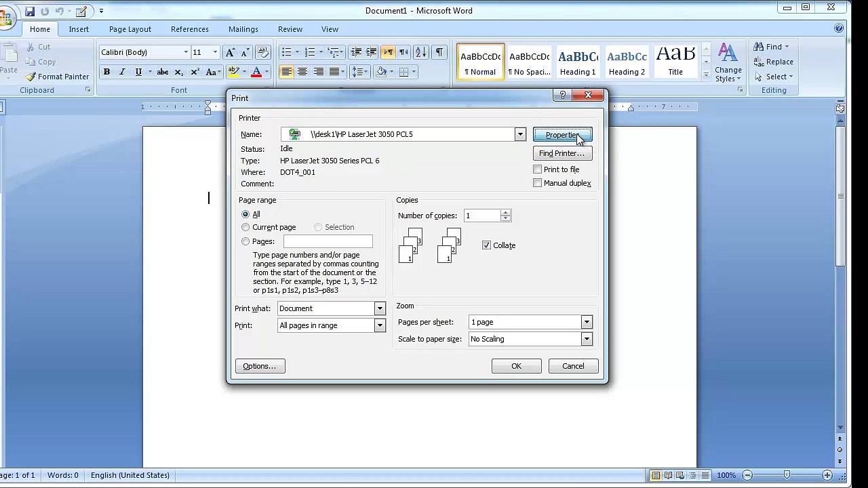868x488 pixels.
Task: Open Scale to paper size dropdown
Action: coord(587,339)
